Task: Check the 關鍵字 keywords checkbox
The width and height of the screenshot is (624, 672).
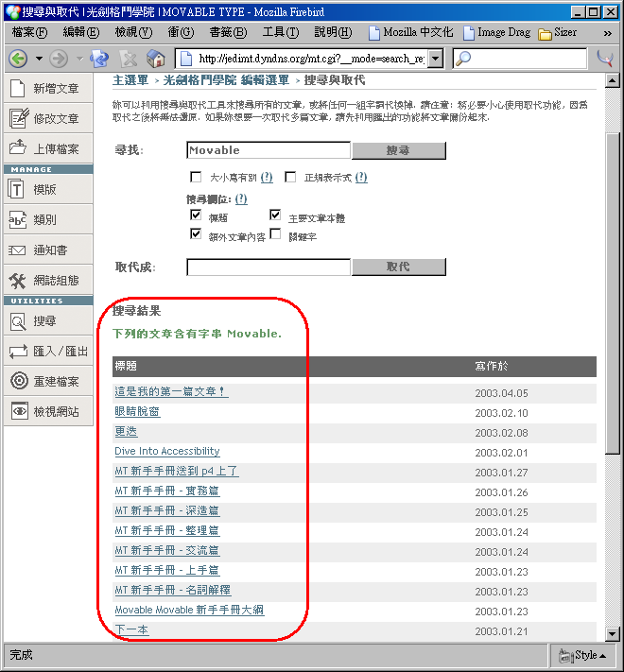Action: tap(275, 234)
